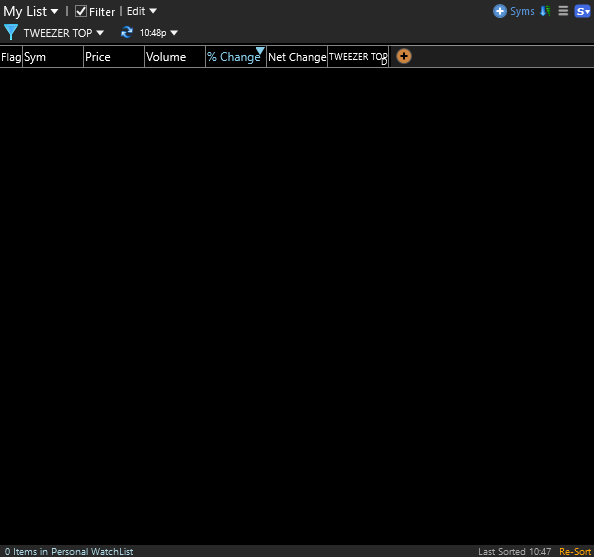594x557 pixels.
Task: Open the blue S dropdown button
Action: click(x=582, y=11)
